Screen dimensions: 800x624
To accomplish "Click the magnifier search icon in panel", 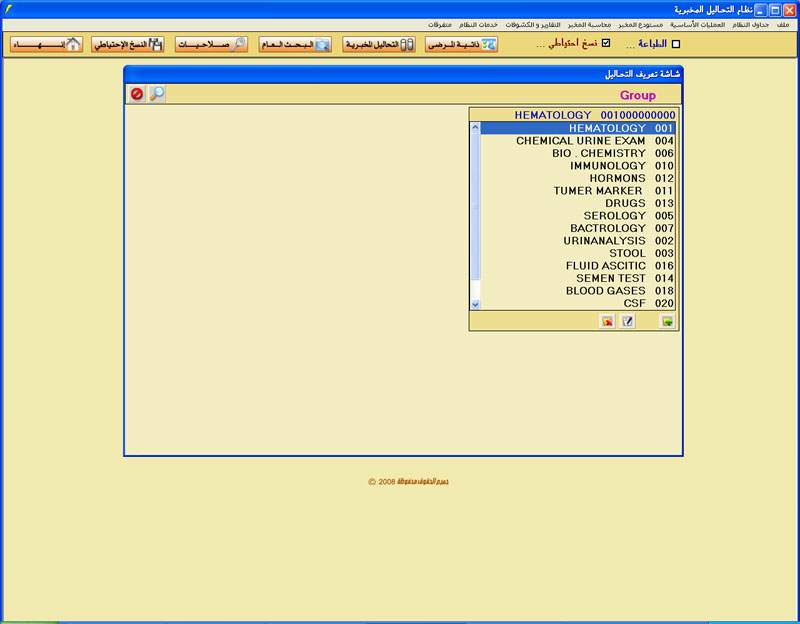I will [x=157, y=94].
